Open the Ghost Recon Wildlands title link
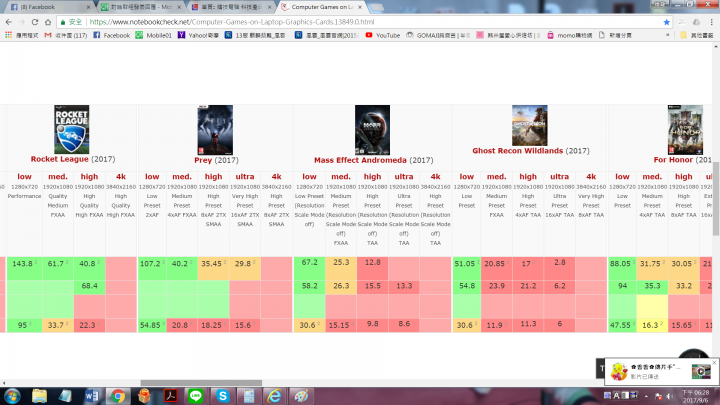Image resolution: width=720 pixels, height=405 pixels. 518,151
